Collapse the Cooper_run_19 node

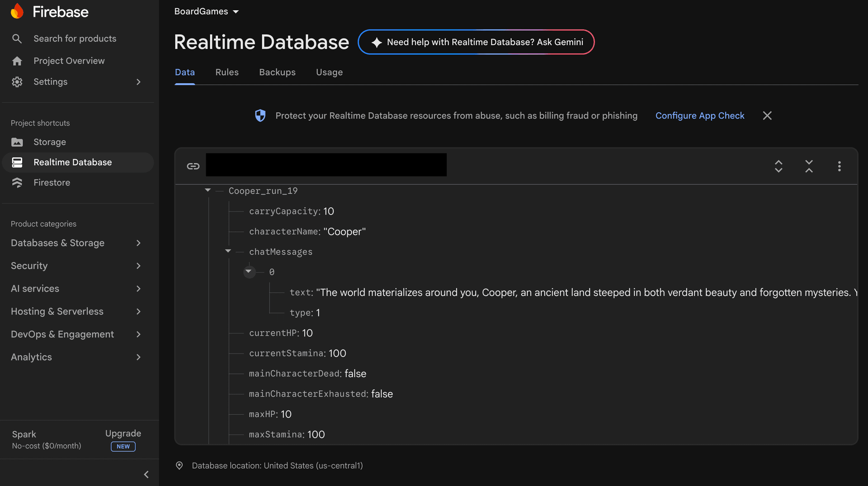coord(208,191)
